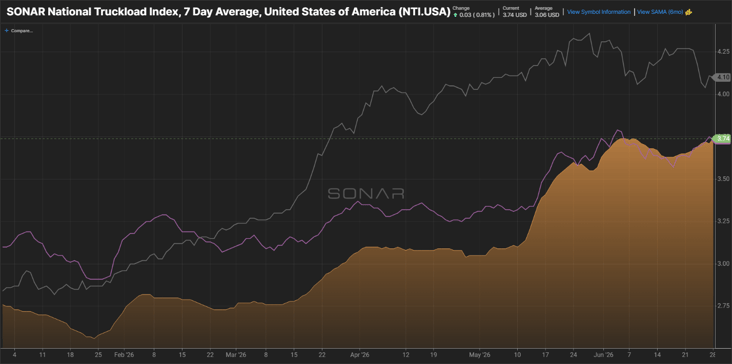Click the gray 4.10 price tag
This screenshot has width=732, height=364.
[723, 77]
